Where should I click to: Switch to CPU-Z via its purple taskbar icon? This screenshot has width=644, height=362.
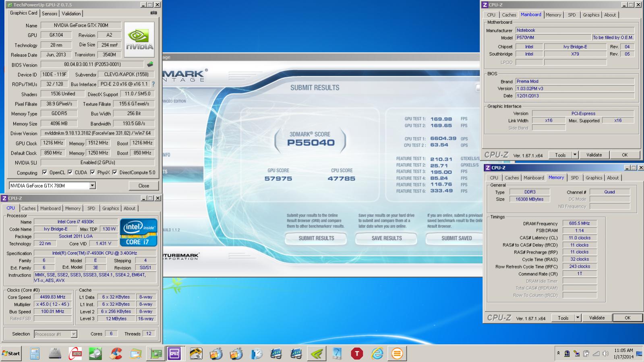coord(174,354)
